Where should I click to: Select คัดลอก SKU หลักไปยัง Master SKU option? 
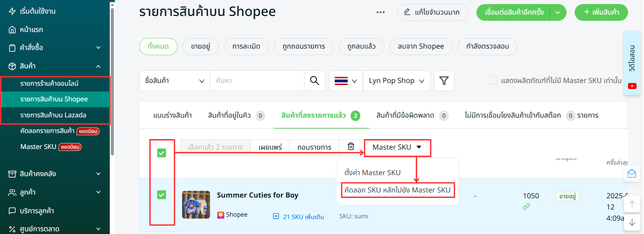coord(397,190)
